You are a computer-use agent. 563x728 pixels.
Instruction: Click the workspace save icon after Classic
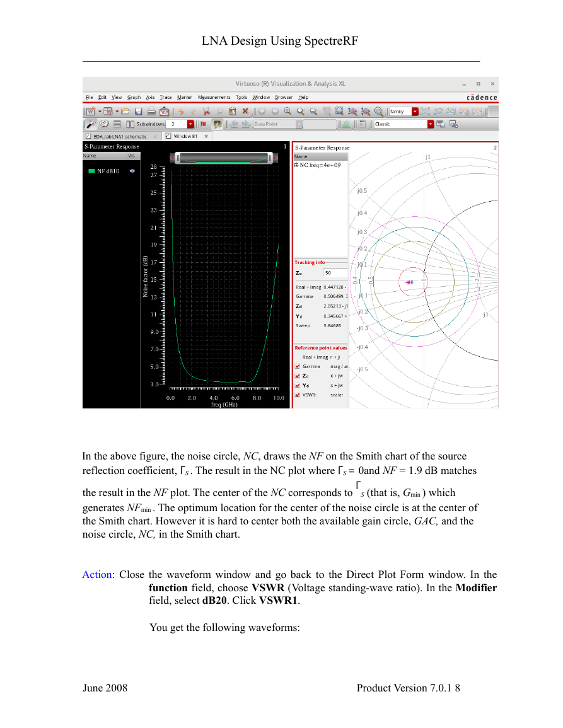coord(440,124)
